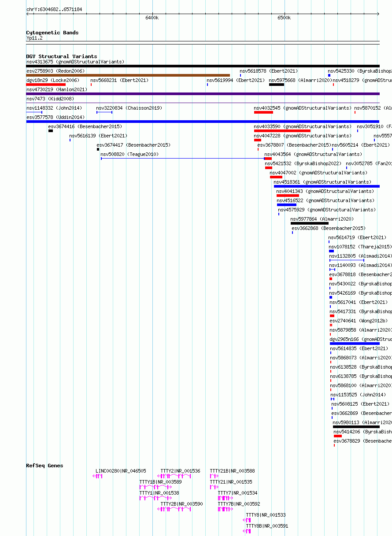This screenshot has height=536, width=392.
Task: Click the black bar under nsv4313675
Action: click(x=203, y=66)
